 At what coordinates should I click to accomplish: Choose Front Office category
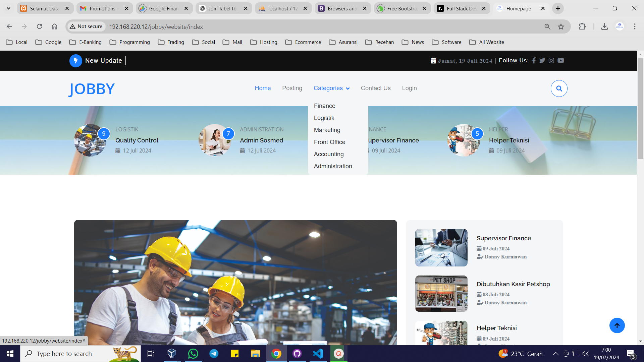click(329, 142)
